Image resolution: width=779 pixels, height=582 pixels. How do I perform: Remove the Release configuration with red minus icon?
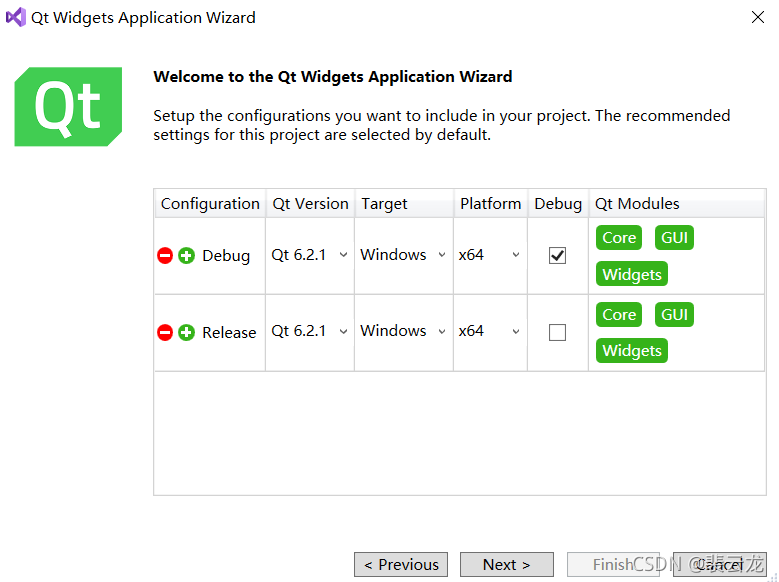pos(165,332)
